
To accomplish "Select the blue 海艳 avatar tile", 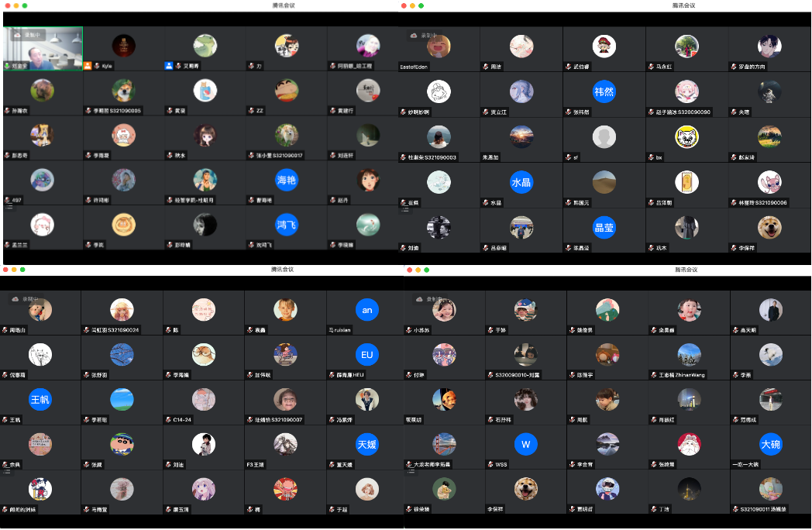I will (287, 181).
